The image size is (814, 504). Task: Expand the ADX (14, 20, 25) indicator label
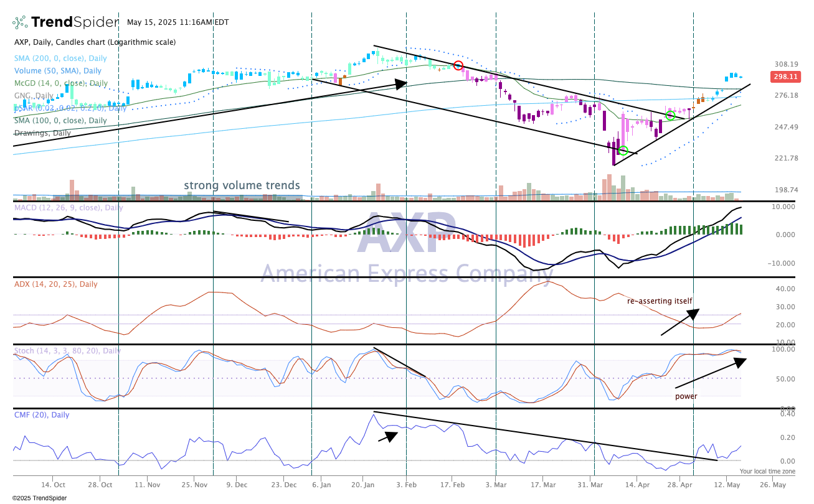tap(55, 284)
